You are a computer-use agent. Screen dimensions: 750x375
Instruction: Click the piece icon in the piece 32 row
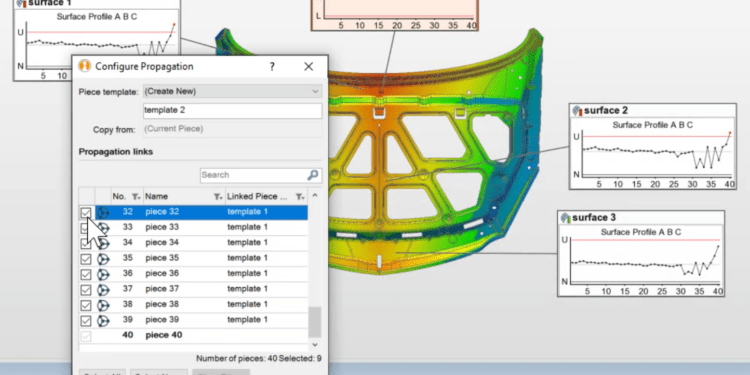(x=103, y=212)
